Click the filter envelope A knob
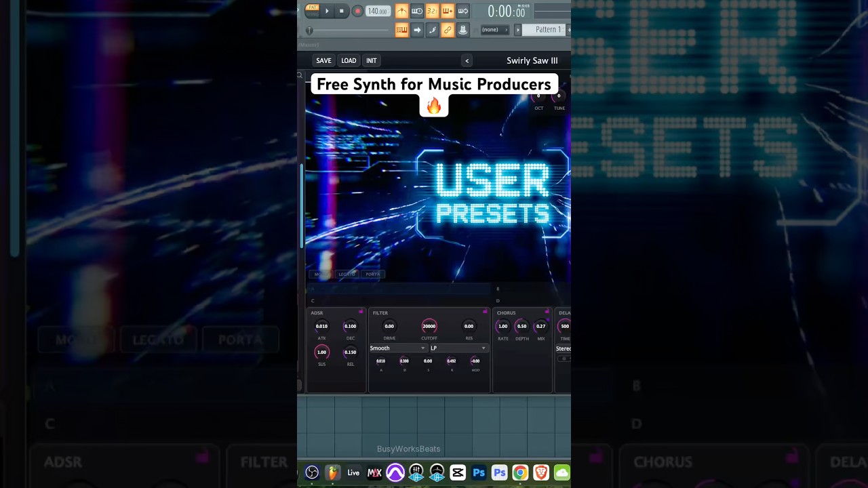 (x=380, y=361)
